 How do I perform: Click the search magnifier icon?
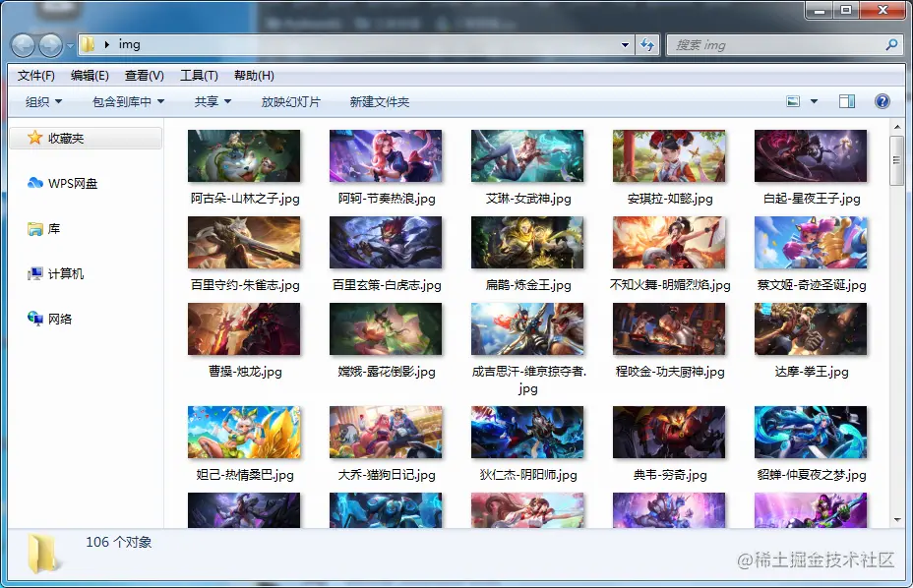tap(891, 44)
